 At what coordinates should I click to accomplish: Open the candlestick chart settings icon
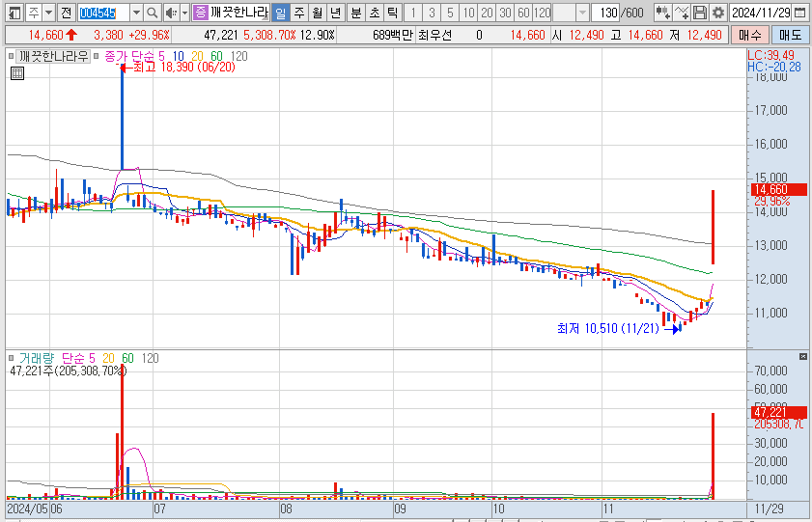point(661,13)
